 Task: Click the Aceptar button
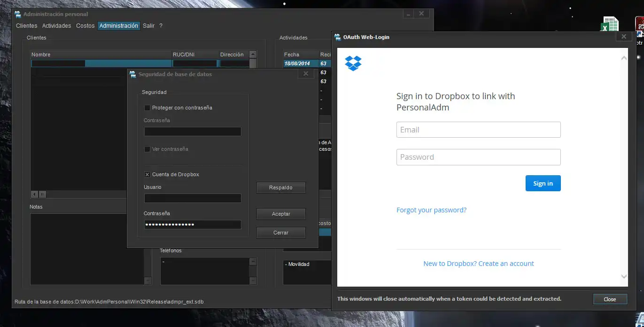(x=281, y=214)
